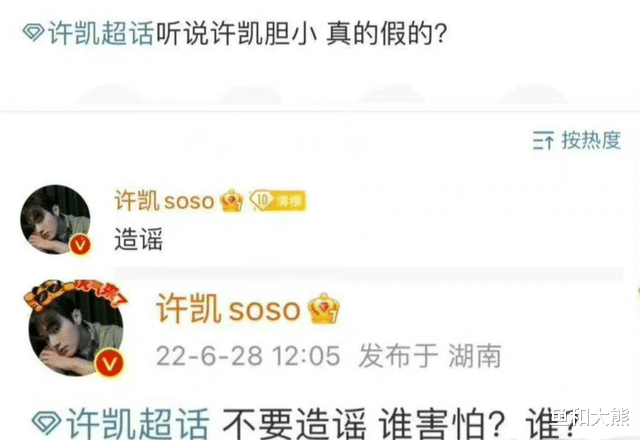Open 许凯soso username above the 造谣 comment
Image resolution: width=640 pixels, height=440 pixels.
pos(164,200)
